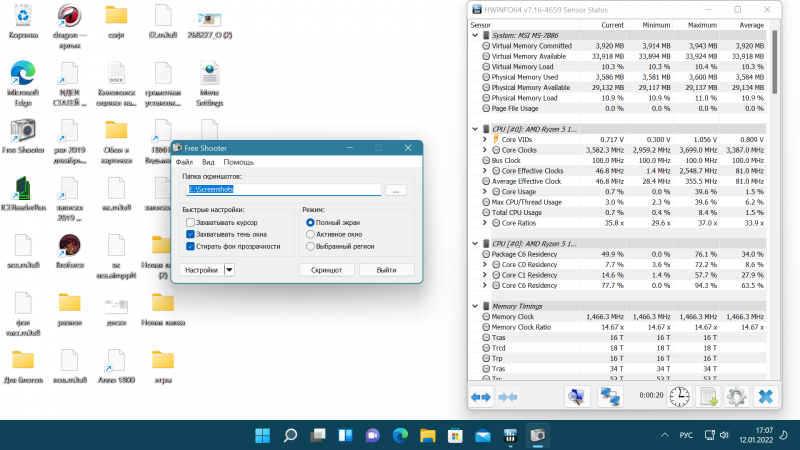The height and width of the screenshot is (450, 800).
Task: Click the clock reset timer icon
Action: pyautogui.click(x=680, y=397)
